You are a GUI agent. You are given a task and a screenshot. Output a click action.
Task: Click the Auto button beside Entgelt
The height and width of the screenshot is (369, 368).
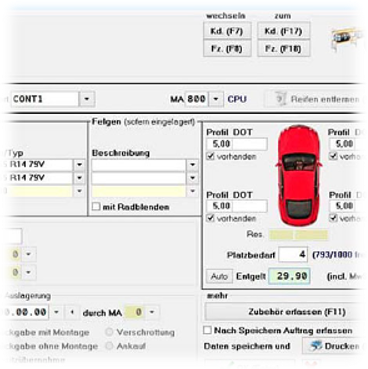219,276
